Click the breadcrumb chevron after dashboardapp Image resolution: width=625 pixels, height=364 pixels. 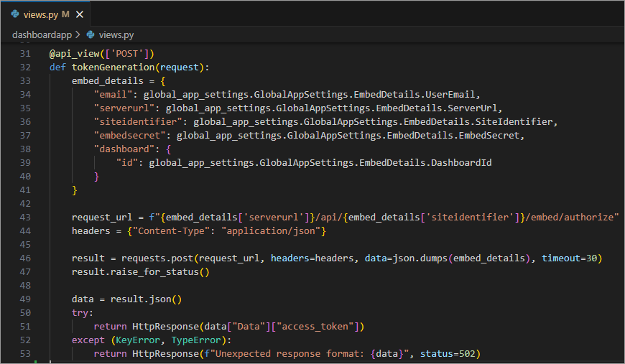[78, 34]
